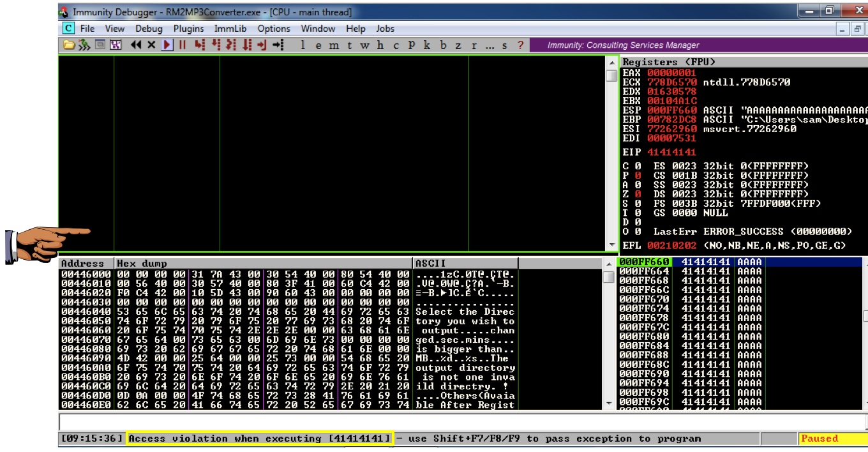This screenshot has height=452, width=868.
Task: Open Handles window with 'h' button
Action: [380, 45]
